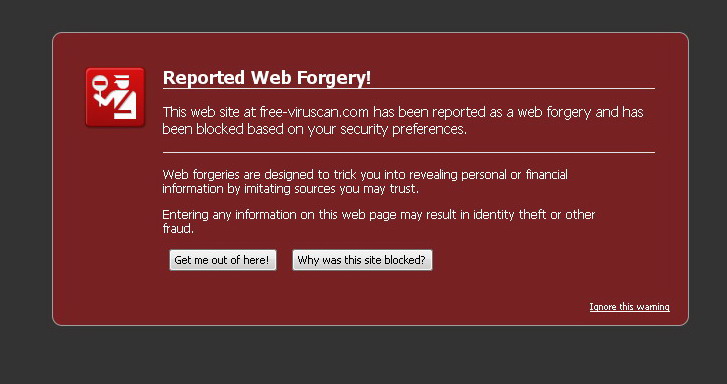This screenshot has height=384, width=727.
Task: Open "Why was this site blocked?" explanation
Action: (362, 260)
